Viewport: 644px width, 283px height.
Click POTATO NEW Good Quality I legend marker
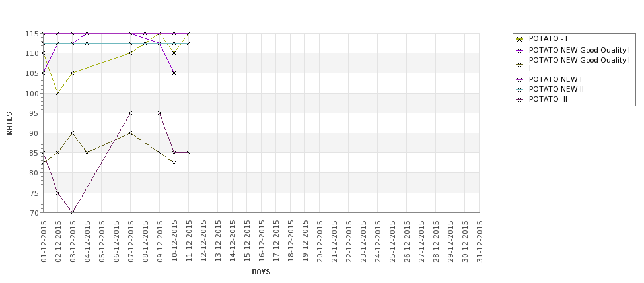pyautogui.click(x=520, y=50)
